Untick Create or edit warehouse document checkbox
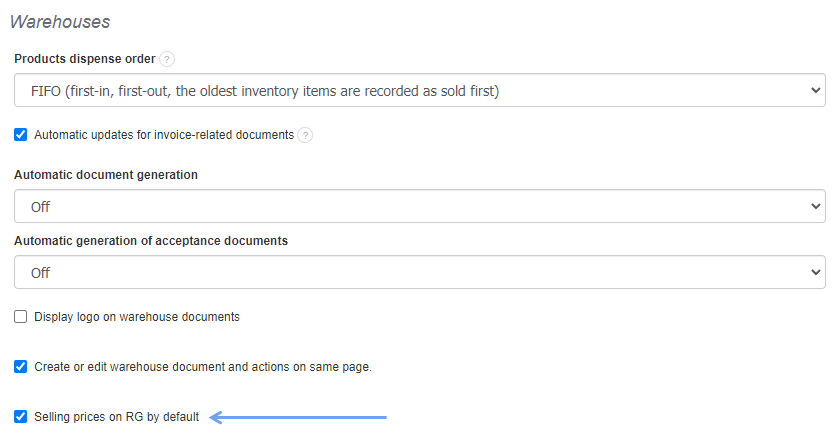The image size is (838, 439). click(21, 367)
